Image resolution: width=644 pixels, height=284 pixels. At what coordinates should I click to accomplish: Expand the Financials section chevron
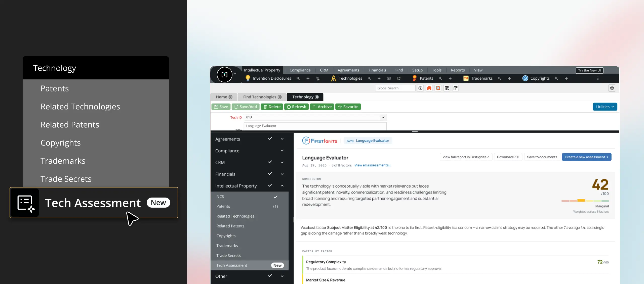click(x=282, y=174)
